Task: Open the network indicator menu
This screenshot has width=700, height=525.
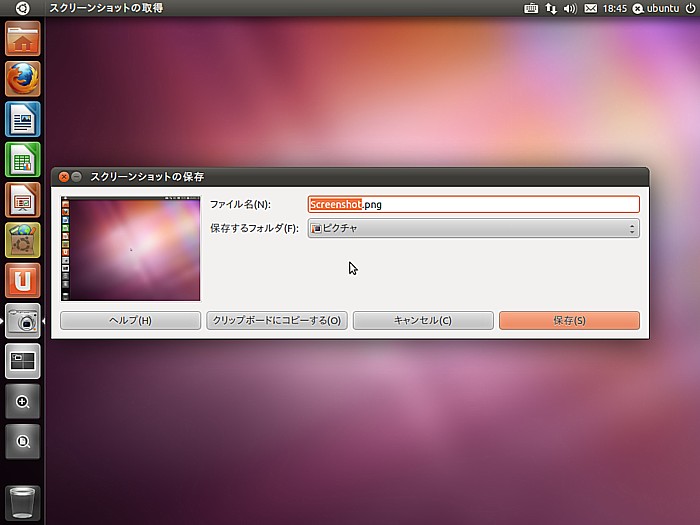Action: coord(551,8)
